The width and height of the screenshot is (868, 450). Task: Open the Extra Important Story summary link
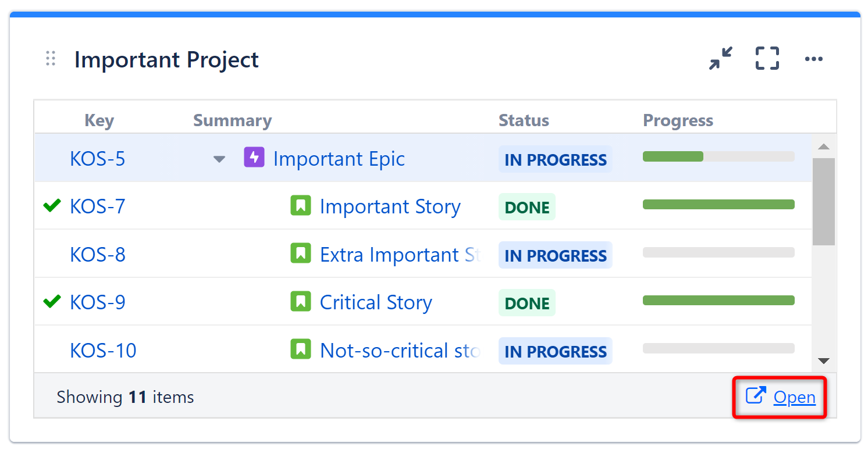[x=400, y=255]
